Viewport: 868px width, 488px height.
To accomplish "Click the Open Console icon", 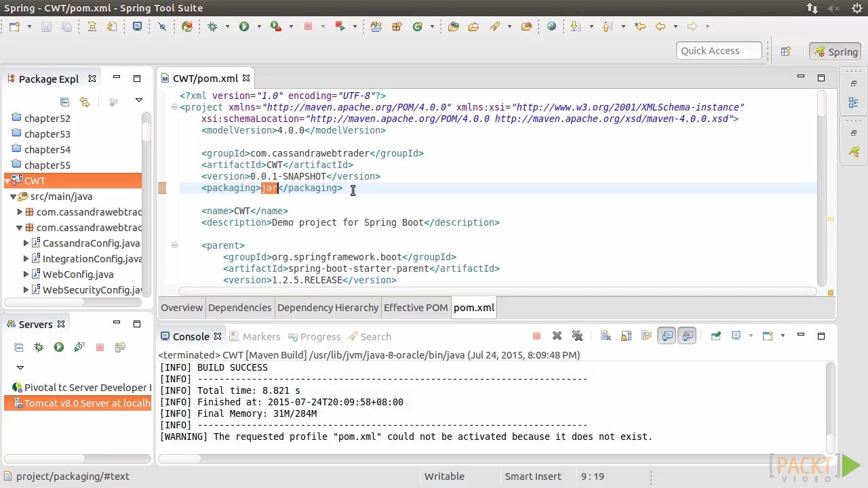I will 768,335.
